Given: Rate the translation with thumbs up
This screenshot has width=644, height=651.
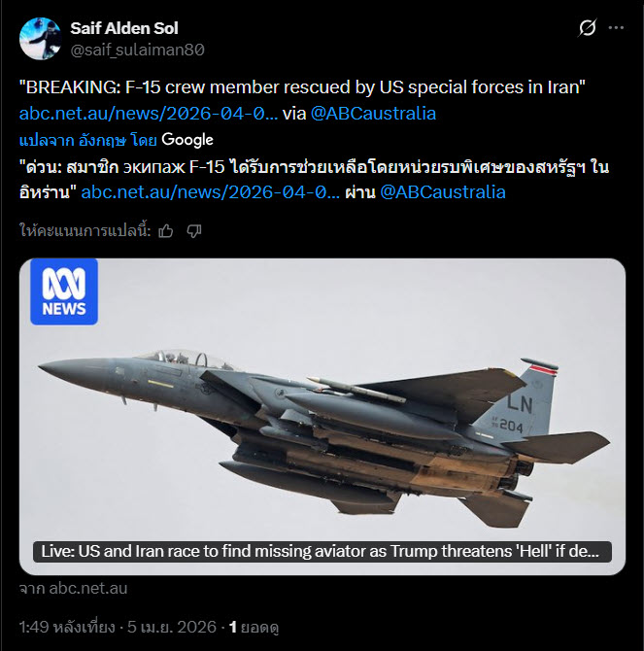Looking at the screenshot, I should coord(166,231).
